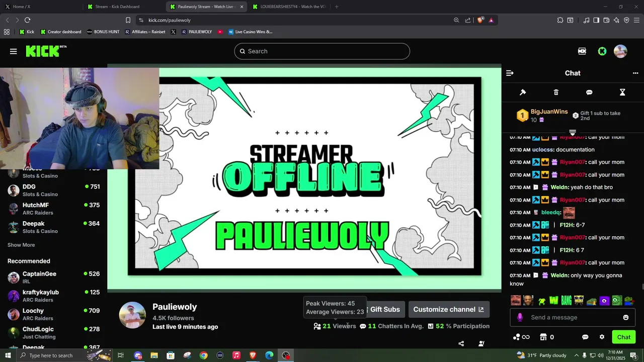Open the chat bubble mode icon in toolbar

(x=589, y=93)
